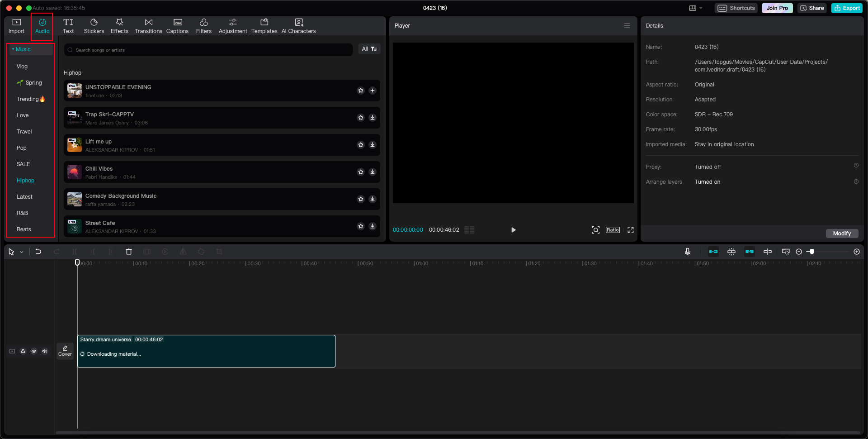Viewport: 868px width, 439px height.
Task: Switch to the Hiphop music category
Action: pyautogui.click(x=25, y=180)
